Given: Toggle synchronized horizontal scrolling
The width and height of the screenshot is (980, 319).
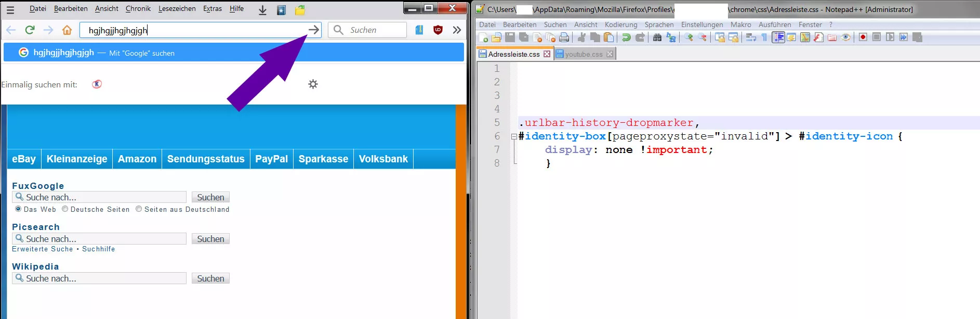Looking at the screenshot, I should coord(734,37).
